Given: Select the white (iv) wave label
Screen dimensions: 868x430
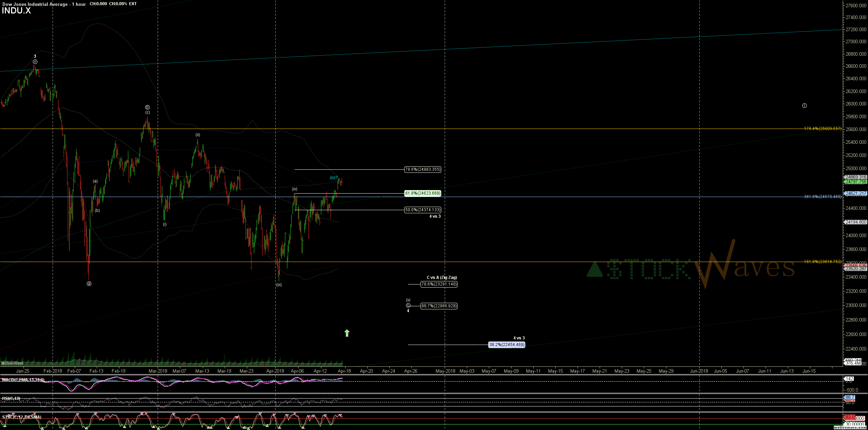Looking at the screenshot, I should pyautogui.click(x=294, y=189).
